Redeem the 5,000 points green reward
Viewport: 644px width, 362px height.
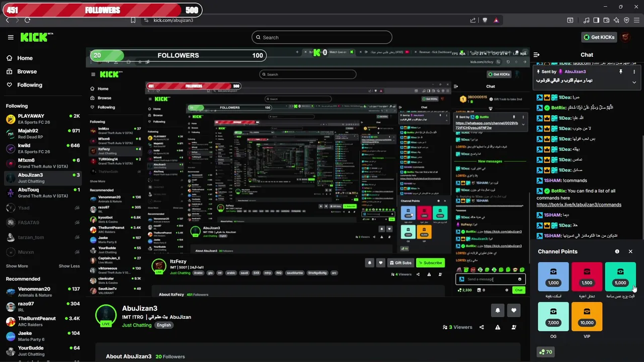[620, 277]
